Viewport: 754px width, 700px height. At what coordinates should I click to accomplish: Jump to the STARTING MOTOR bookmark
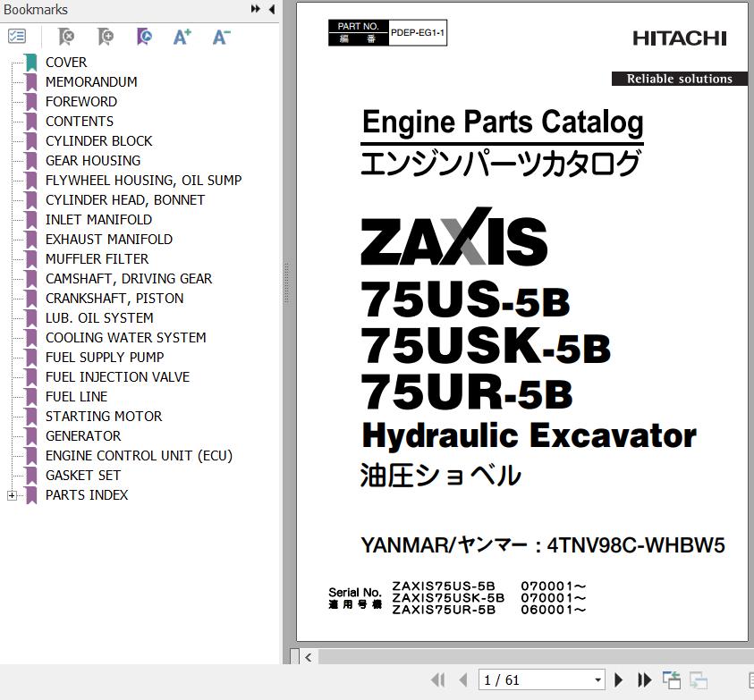tap(104, 417)
